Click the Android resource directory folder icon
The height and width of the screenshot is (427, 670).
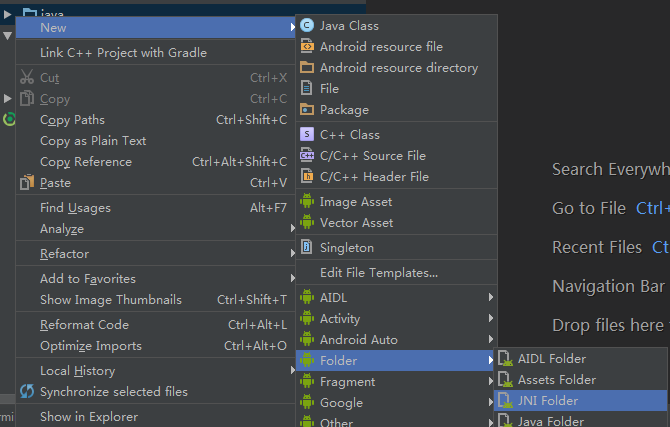tap(307, 67)
